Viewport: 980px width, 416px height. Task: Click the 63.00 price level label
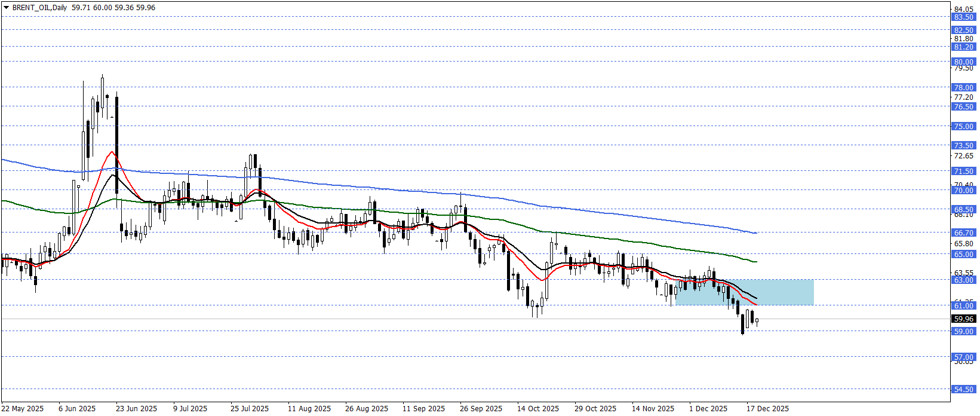[x=963, y=280]
